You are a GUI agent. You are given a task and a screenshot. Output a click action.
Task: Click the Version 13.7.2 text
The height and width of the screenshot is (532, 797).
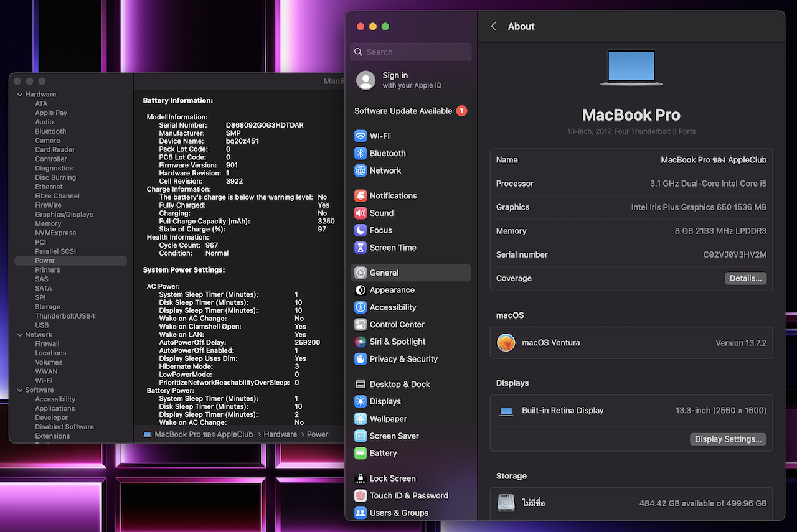tap(741, 343)
